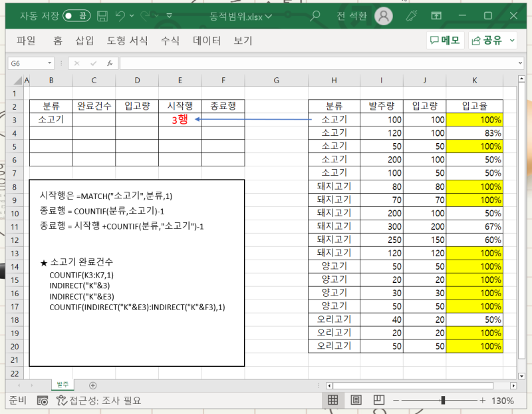
Task: Open the Undo history dropdown arrow
Action: 132,16
